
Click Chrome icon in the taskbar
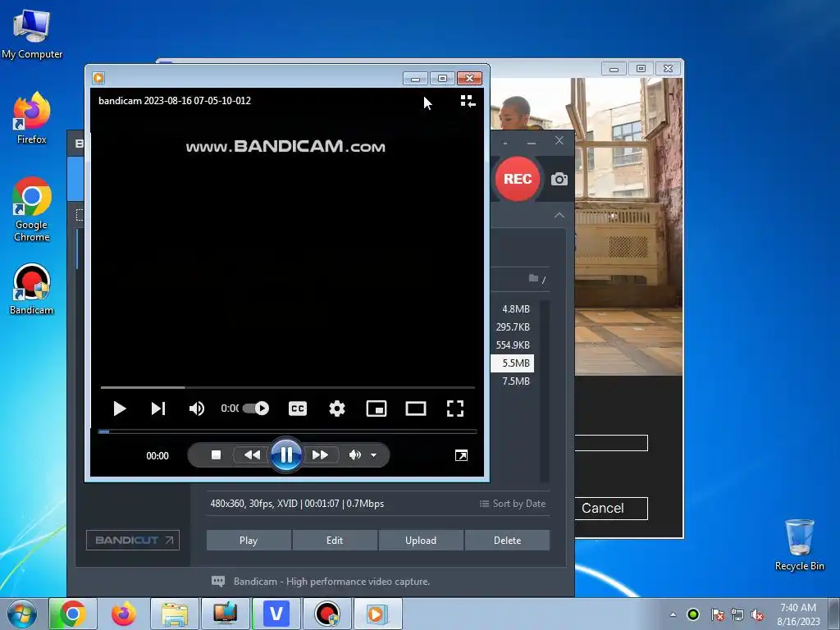click(73, 614)
